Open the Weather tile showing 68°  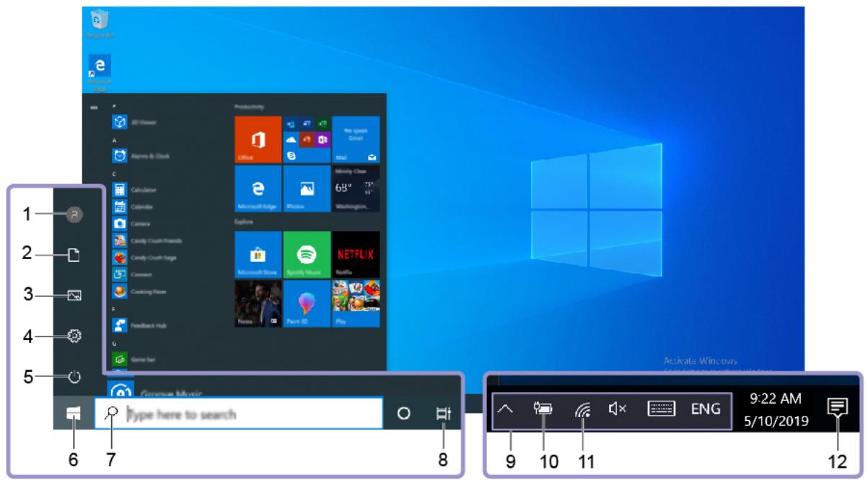[356, 188]
